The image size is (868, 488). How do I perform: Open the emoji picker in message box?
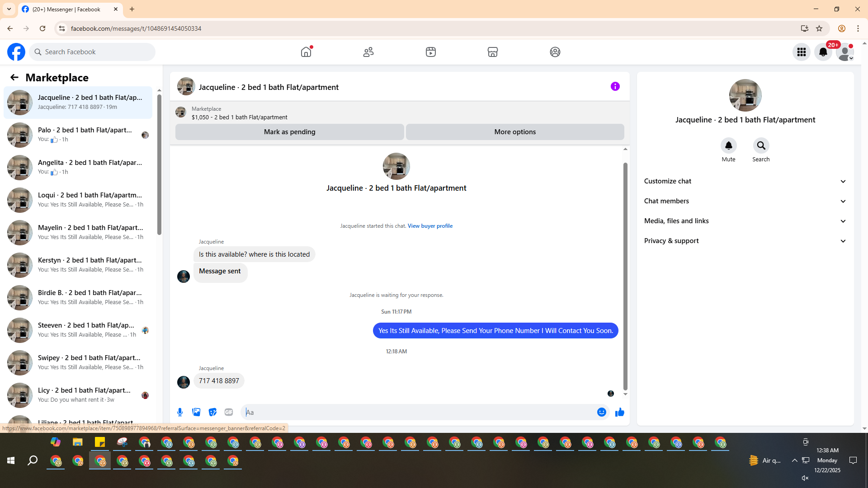[602, 412]
